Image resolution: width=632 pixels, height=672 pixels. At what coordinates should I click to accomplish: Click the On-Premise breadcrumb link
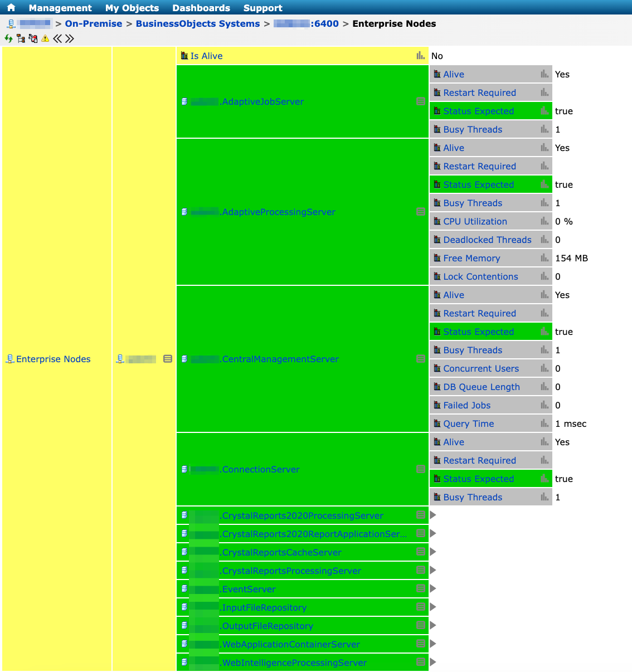pos(94,23)
